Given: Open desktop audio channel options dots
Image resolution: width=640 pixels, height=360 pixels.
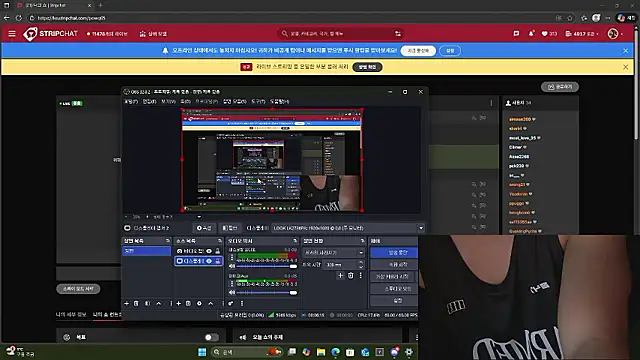Looking at the screenshot, I should point(232,258).
